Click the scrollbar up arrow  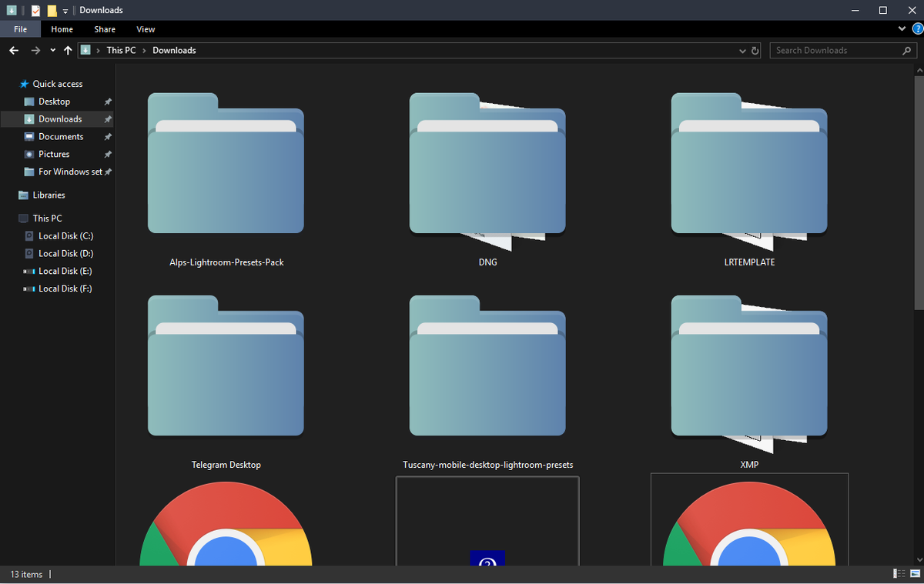[919, 71]
